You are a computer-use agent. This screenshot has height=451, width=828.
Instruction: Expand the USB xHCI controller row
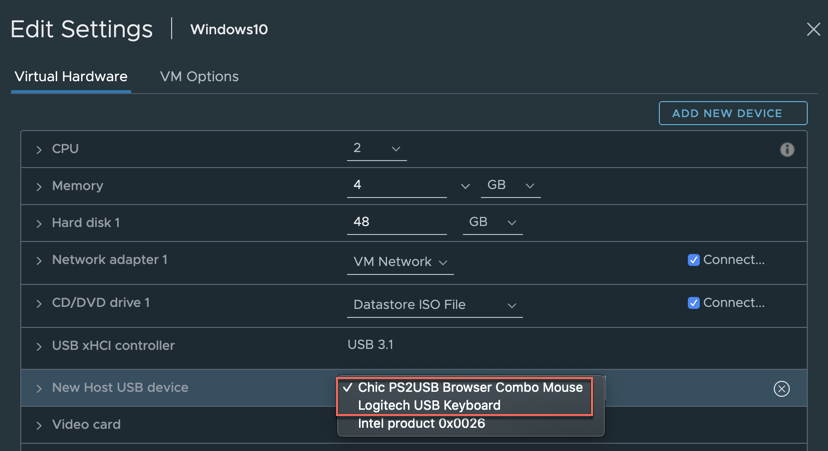tap(39, 347)
